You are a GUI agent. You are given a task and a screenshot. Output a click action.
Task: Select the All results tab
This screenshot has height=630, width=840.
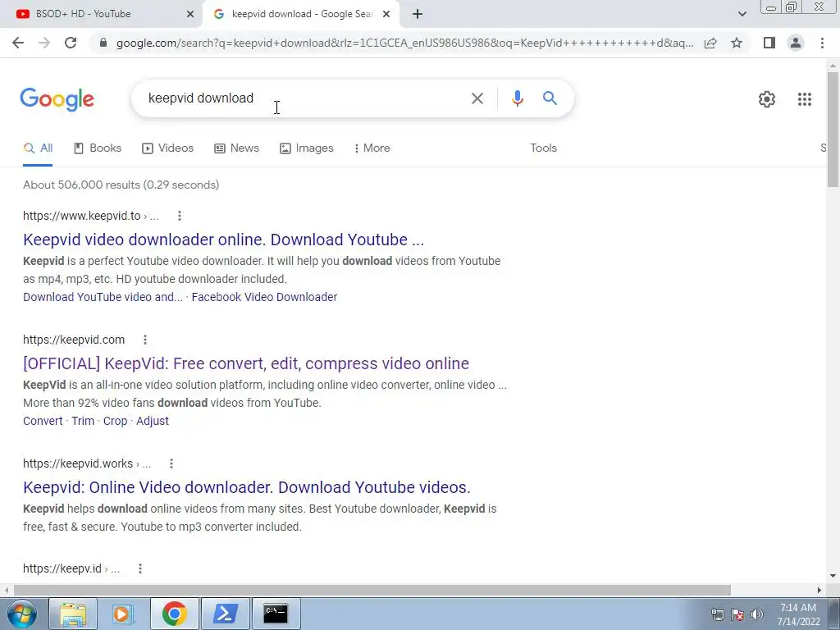click(38, 148)
